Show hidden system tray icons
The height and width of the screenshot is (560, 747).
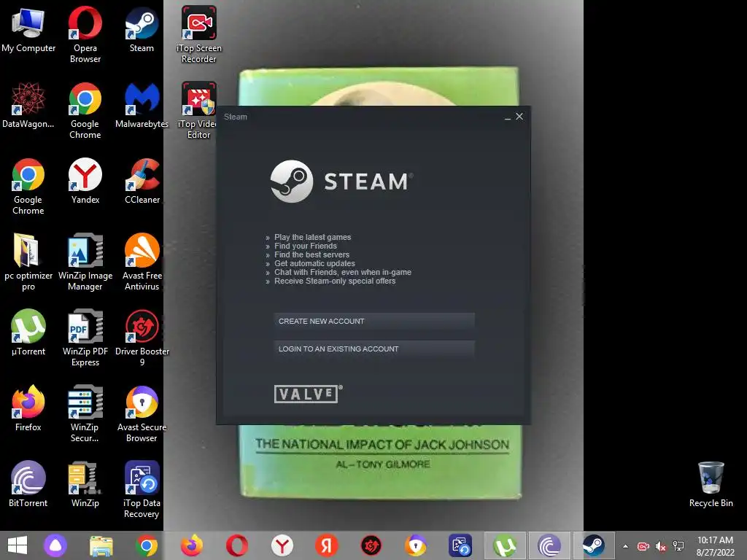click(625, 546)
